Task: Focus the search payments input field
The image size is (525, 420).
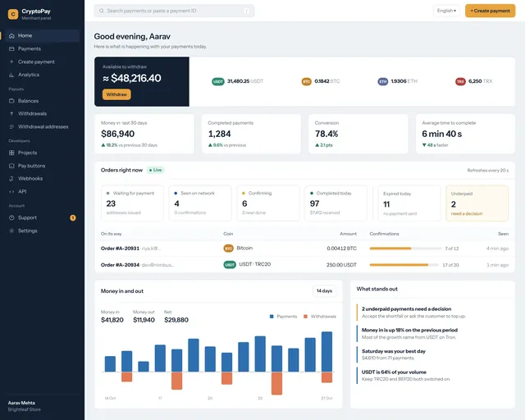Action: coord(174,11)
